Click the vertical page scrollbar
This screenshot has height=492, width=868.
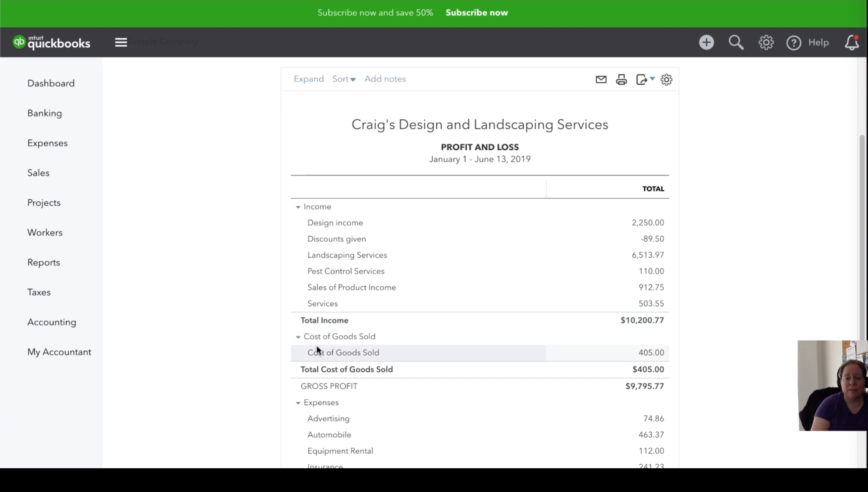pos(862,233)
